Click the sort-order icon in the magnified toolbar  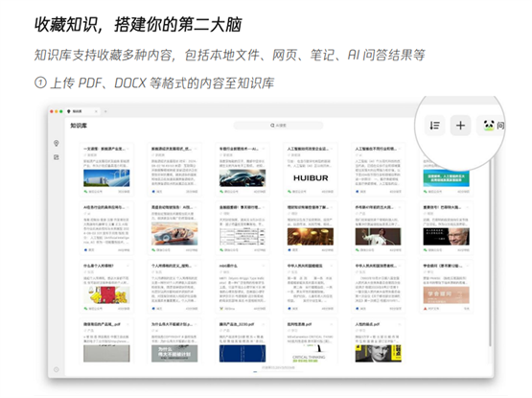434,126
